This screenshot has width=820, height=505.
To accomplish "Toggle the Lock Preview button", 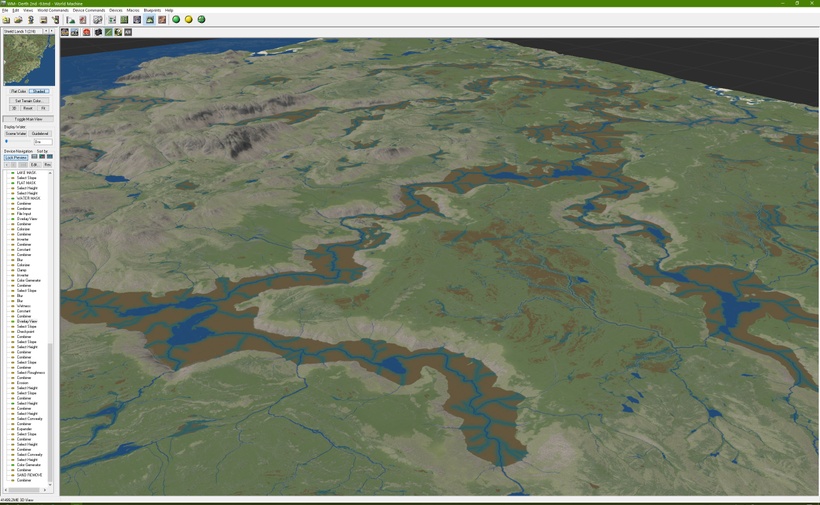I will pyautogui.click(x=16, y=157).
